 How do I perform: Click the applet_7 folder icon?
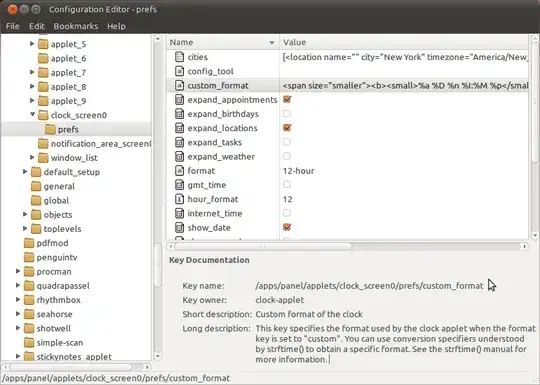pos(43,73)
